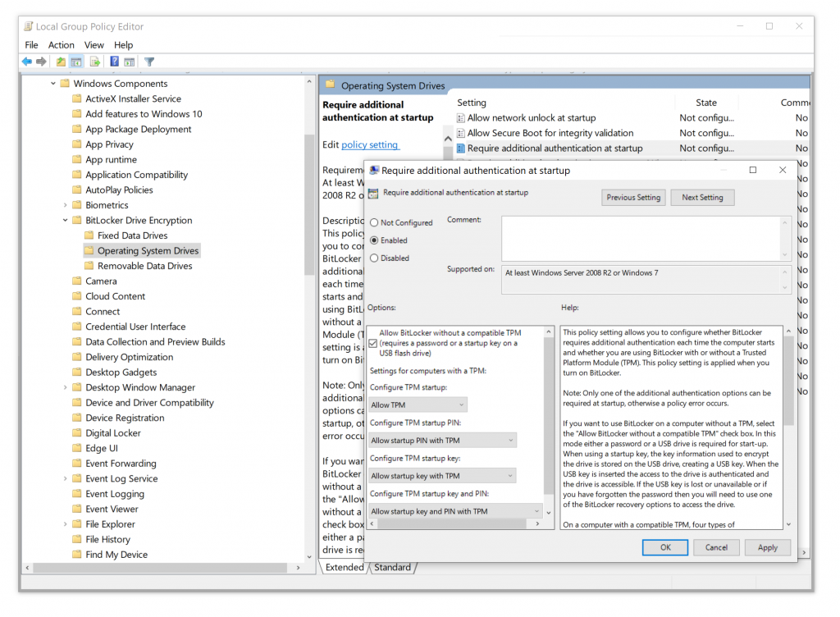Image resolution: width=840 pixels, height=617 pixels.
Task: Click the Forward arrow in toolbar
Action: coord(41,62)
